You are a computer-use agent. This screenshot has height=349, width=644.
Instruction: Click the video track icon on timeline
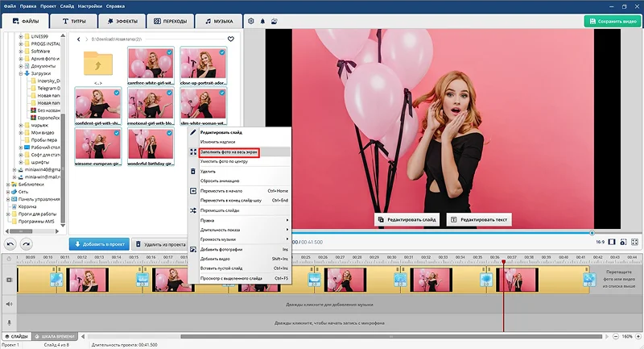click(x=9, y=280)
